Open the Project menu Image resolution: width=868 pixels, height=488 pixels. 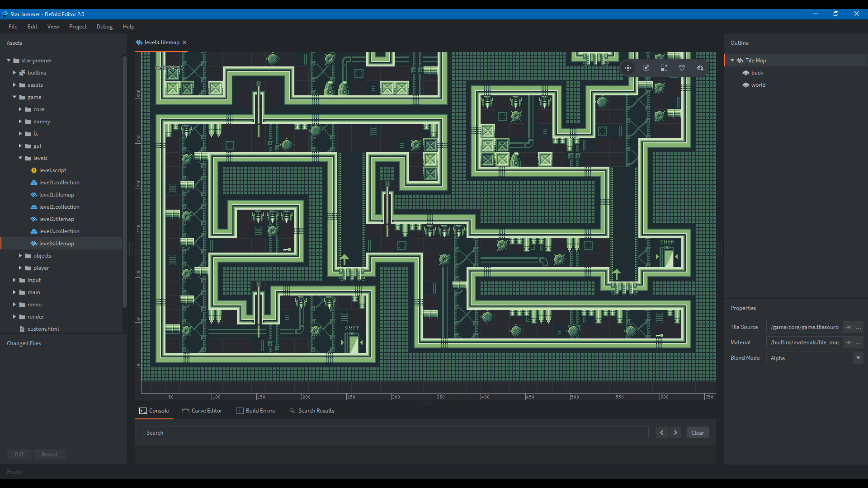click(x=78, y=26)
